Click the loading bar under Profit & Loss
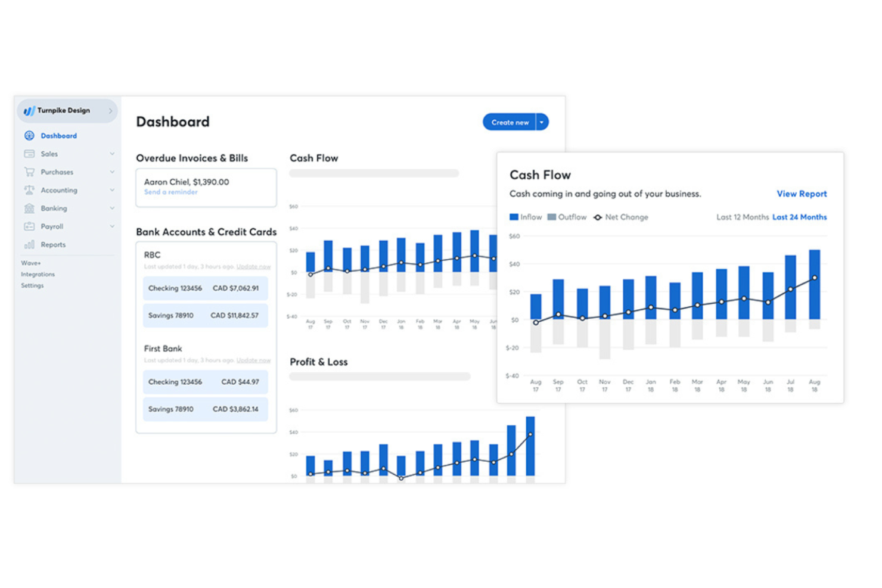 pyautogui.click(x=380, y=376)
